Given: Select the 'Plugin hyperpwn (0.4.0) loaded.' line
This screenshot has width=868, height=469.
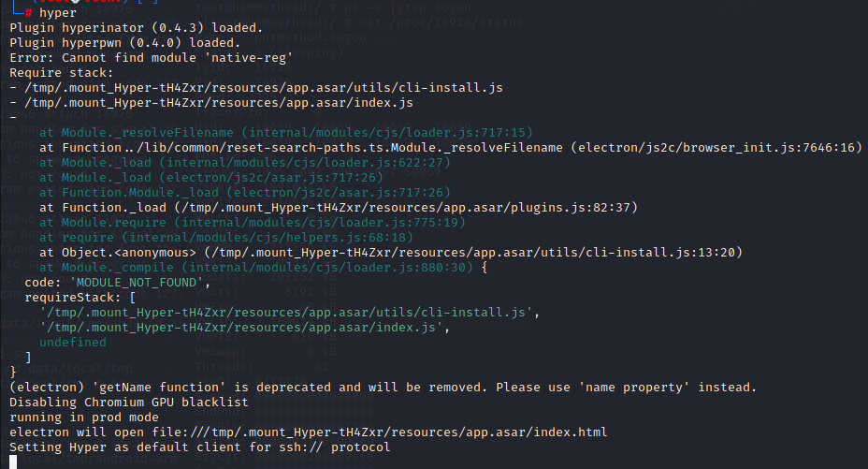Looking at the screenshot, I should (125, 43).
